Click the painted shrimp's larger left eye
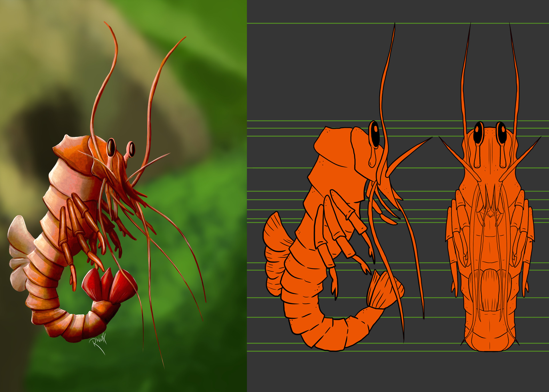This screenshot has height=392, width=549. [x=111, y=147]
